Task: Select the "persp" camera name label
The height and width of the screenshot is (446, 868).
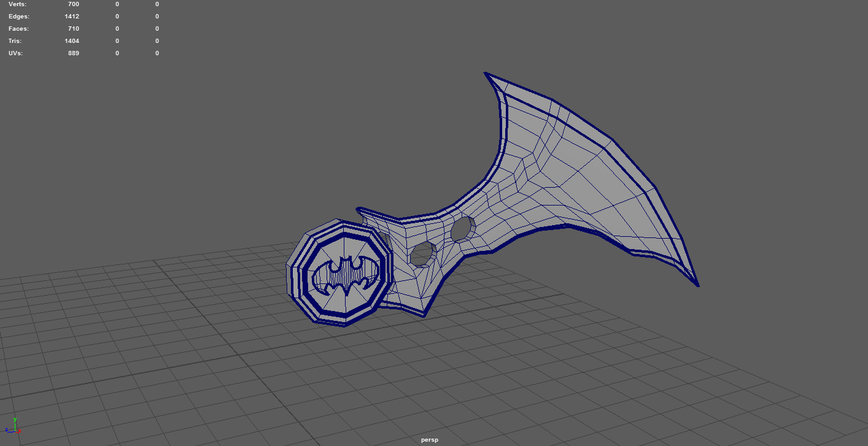Action: click(x=430, y=440)
